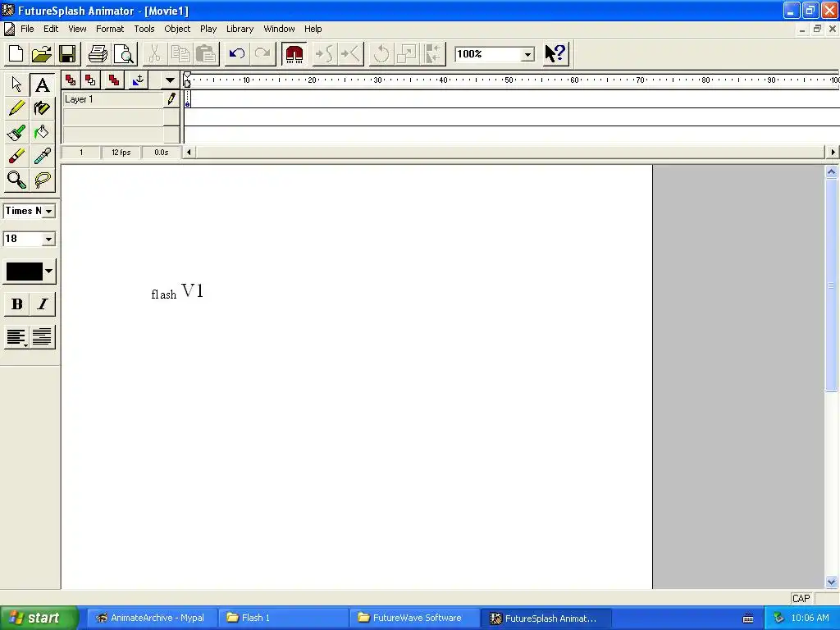Select the Magnifier zoom tool
Image resolution: width=840 pixels, height=630 pixels.
click(x=16, y=180)
